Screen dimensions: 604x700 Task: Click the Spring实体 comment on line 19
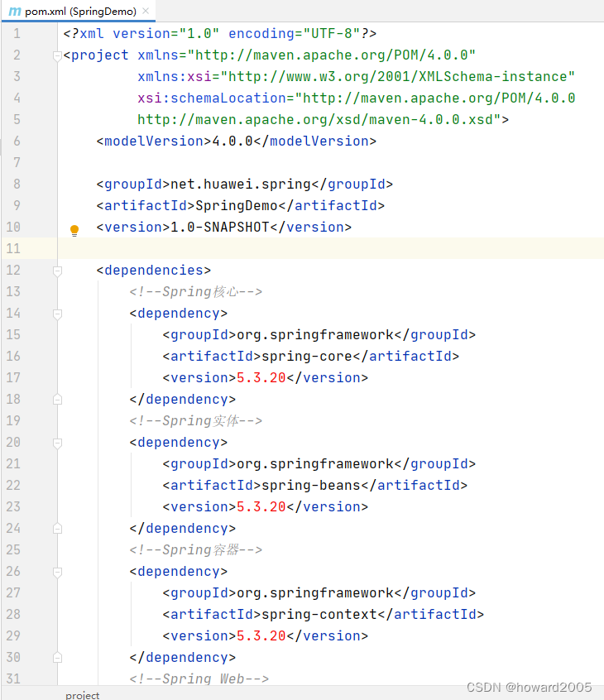tap(195, 420)
